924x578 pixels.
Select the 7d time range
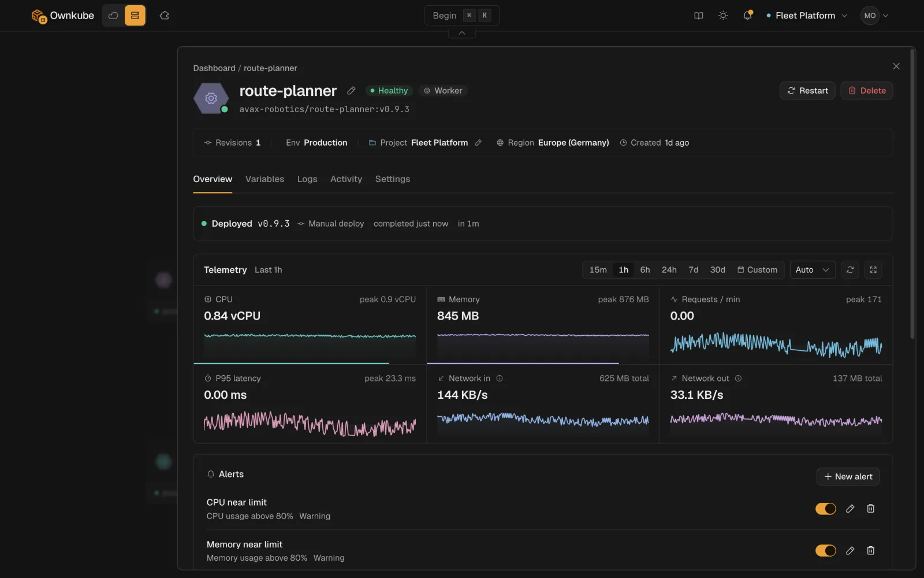coord(694,270)
